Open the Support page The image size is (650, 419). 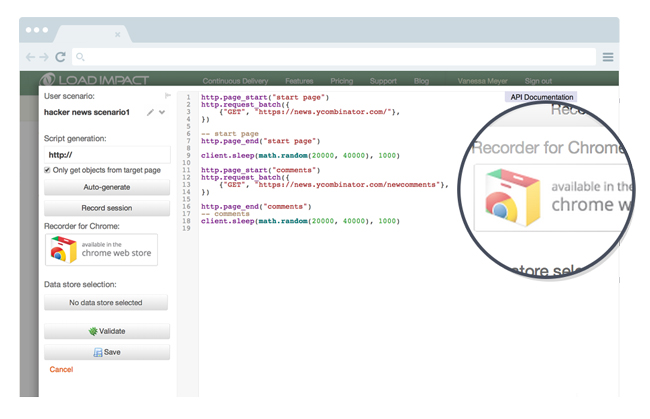383,81
